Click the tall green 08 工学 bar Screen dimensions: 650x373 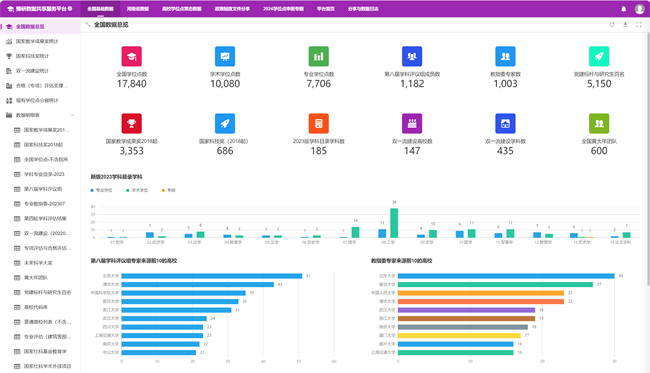[394, 223]
